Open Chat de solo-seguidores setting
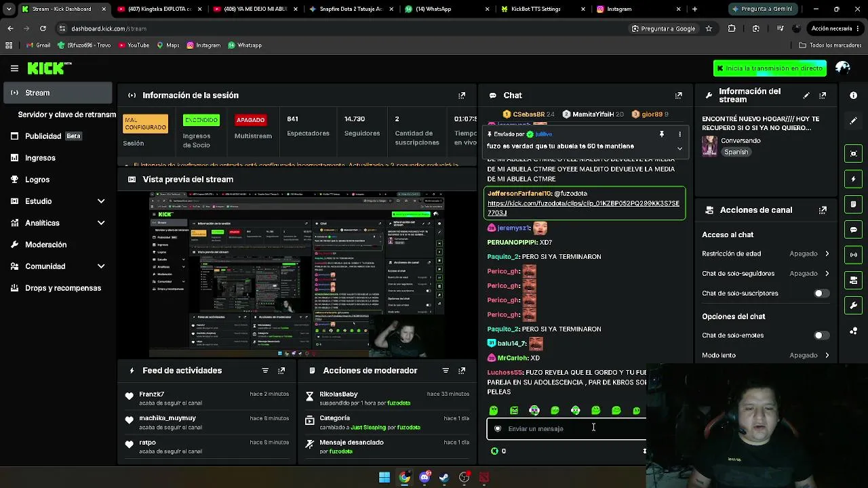The width and height of the screenshot is (868, 488). pos(766,274)
